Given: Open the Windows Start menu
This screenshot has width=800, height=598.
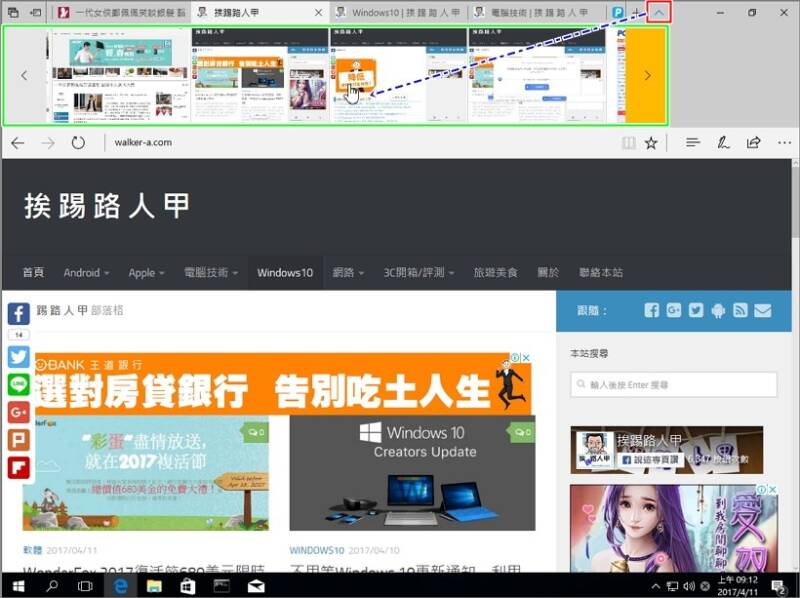Looking at the screenshot, I should click(x=18, y=586).
